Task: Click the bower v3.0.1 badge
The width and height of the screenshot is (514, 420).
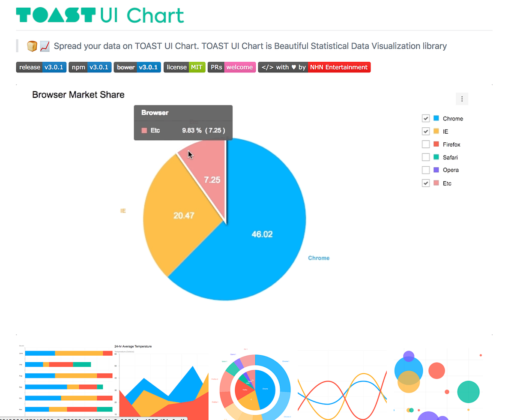Action: point(137,67)
